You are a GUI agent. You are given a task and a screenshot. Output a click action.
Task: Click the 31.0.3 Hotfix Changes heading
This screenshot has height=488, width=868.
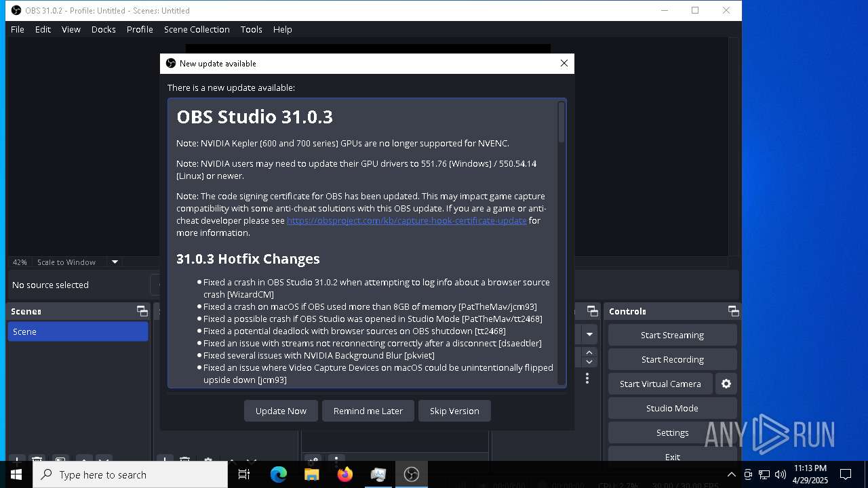coord(248,259)
